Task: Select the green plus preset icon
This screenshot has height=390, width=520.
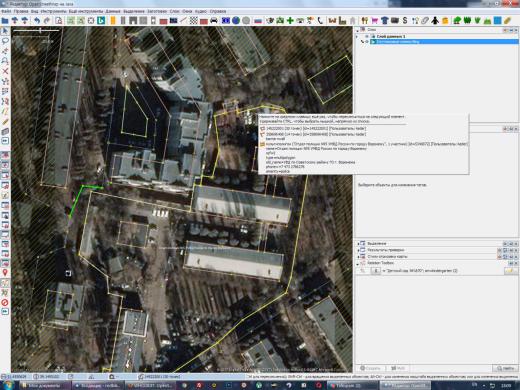Action: click(x=290, y=21)
